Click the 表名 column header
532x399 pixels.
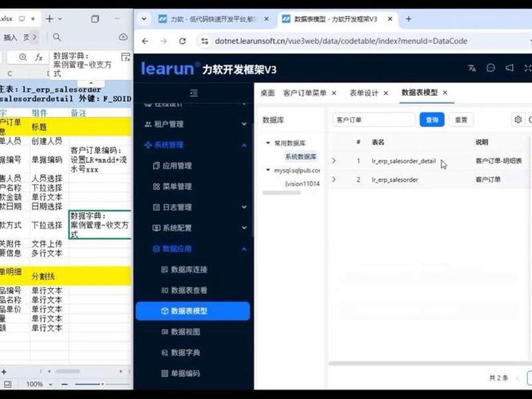point(378,142)
